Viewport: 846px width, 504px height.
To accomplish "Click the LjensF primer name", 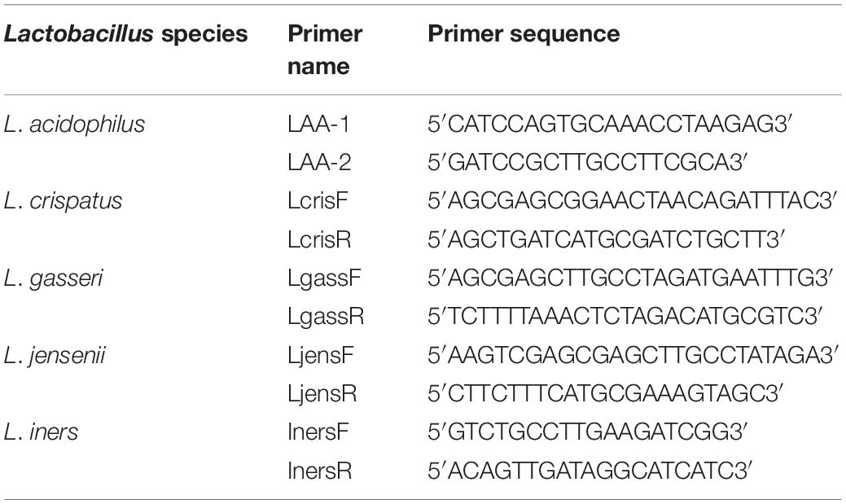I will point(321,356).
